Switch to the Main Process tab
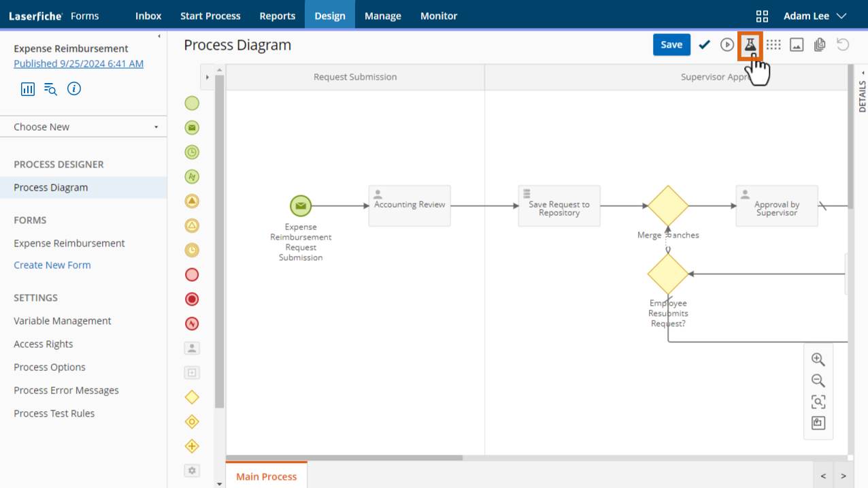The height and width of the screenshot is (488, 868). pyautogui.click(x=267, y=476)
